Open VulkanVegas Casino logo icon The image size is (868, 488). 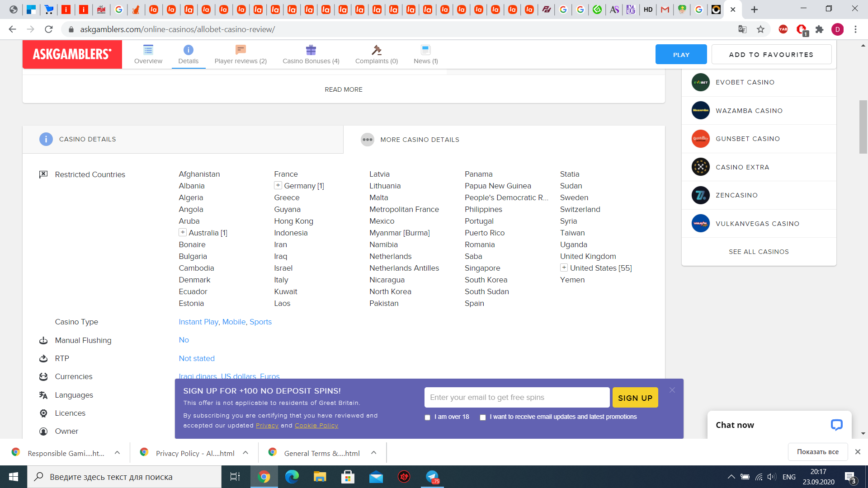coord(701,223)
